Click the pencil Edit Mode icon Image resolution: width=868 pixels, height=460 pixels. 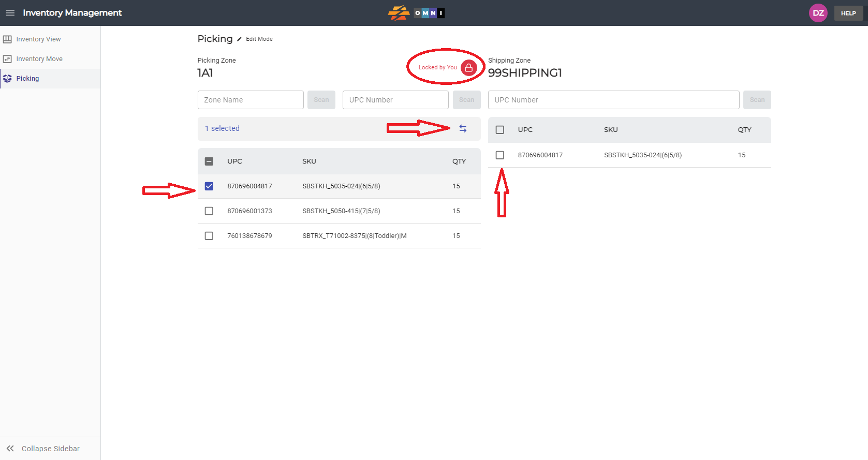[239, 39]
